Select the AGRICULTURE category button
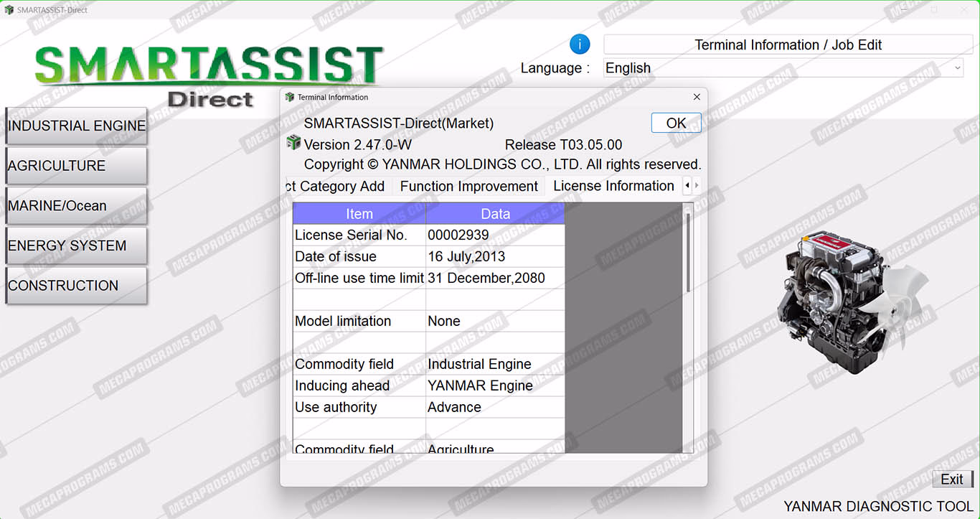Screen dimensions: 980x519 pyautogui.click(x=76, y=166)
